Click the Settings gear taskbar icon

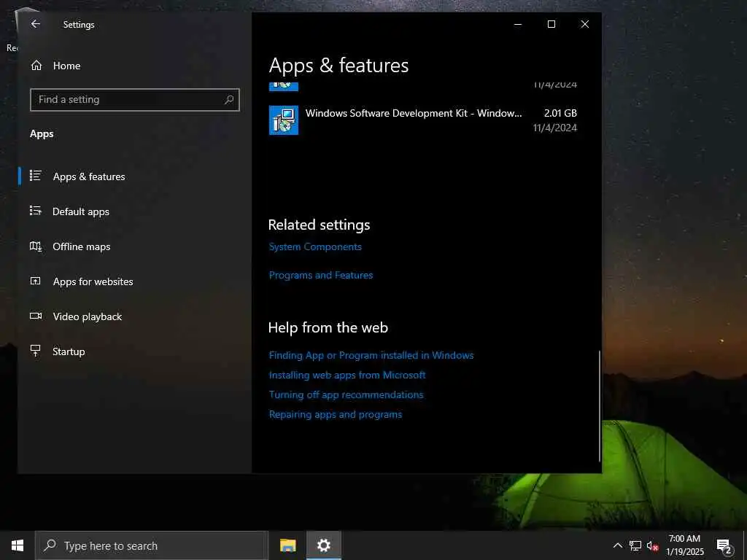pos(323,545)
